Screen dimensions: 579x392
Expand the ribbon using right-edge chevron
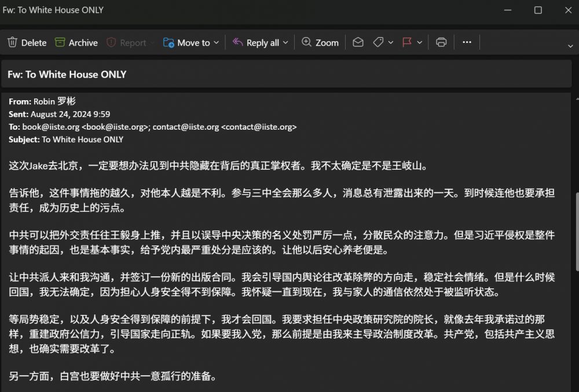pos(570,45)
